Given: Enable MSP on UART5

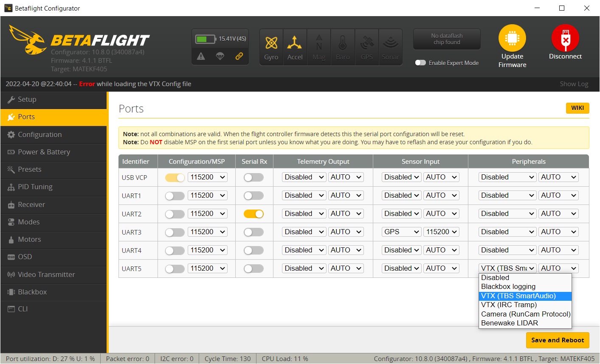Looking at the screenshot, I should 175,269.
